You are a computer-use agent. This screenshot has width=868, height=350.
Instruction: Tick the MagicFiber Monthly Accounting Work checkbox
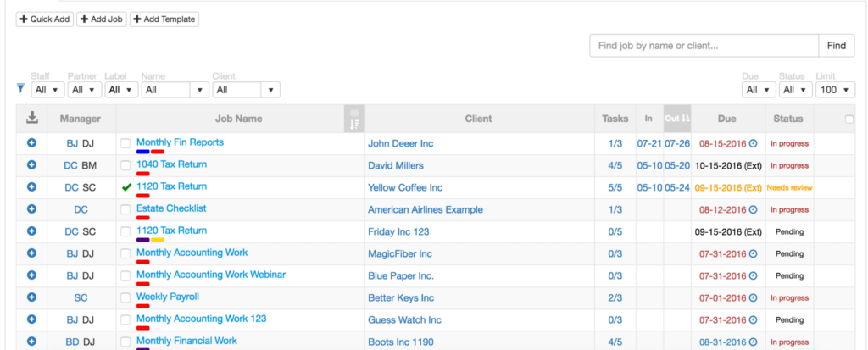[x=126, y=253]
